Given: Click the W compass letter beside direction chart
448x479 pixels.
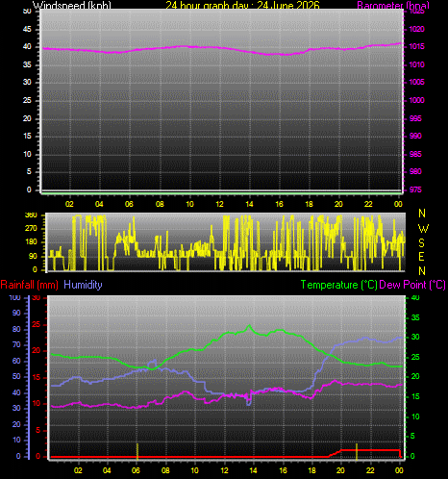Looking at the screenshot, I should [423, 229].
